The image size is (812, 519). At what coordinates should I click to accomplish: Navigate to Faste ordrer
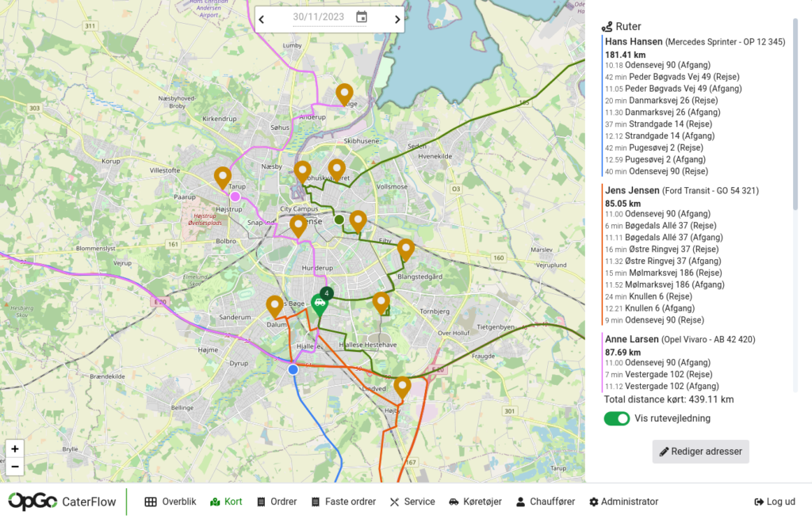[343, 502]
